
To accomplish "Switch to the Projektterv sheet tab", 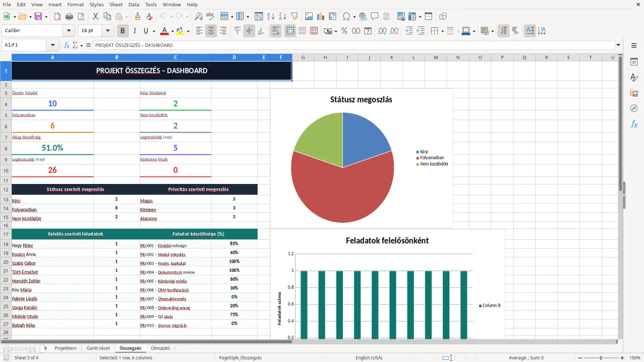I will (65, 348).
